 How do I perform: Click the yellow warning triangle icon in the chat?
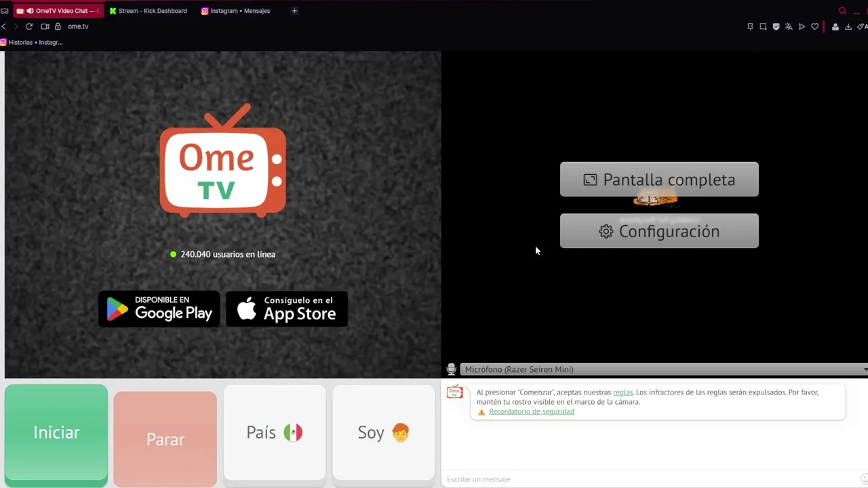pos(481,412)
